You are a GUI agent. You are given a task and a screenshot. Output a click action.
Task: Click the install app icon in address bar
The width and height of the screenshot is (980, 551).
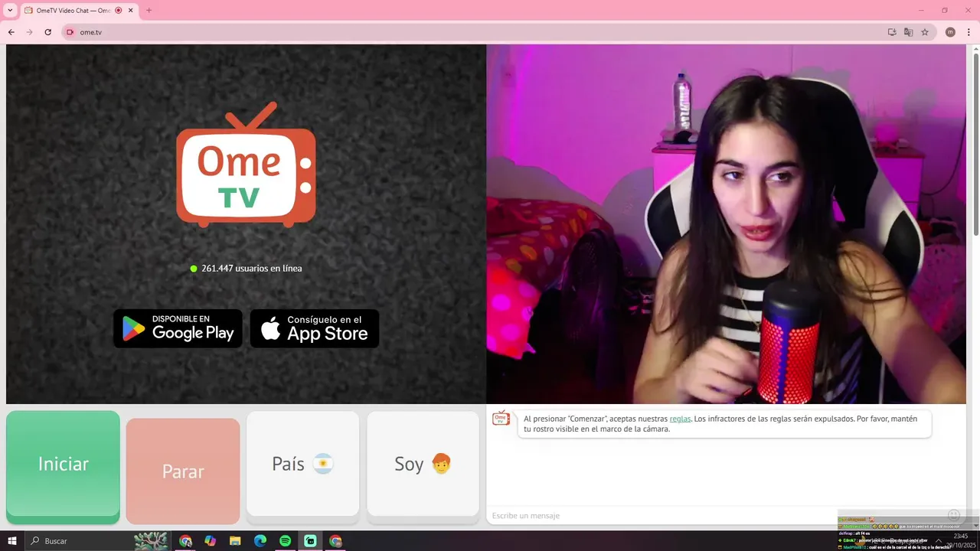pos(892,32)
